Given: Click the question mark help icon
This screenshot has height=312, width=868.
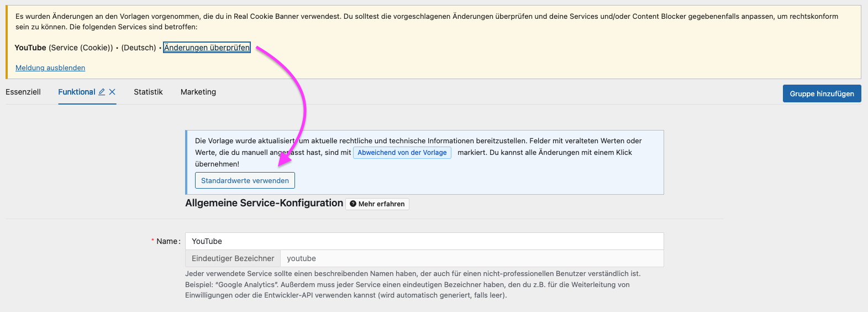Looking at the screenshot, I should pos(353,204).
